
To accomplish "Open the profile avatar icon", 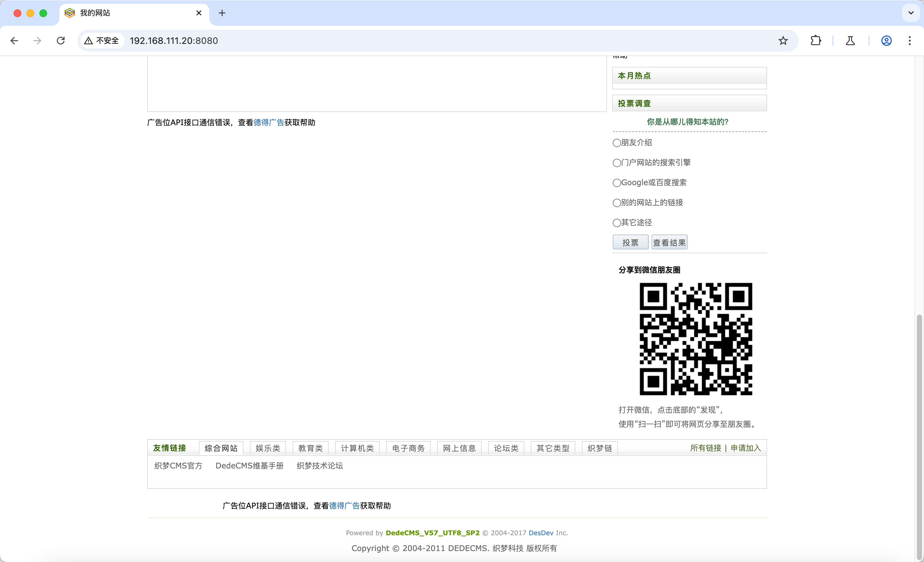I will tap(886, 40).
